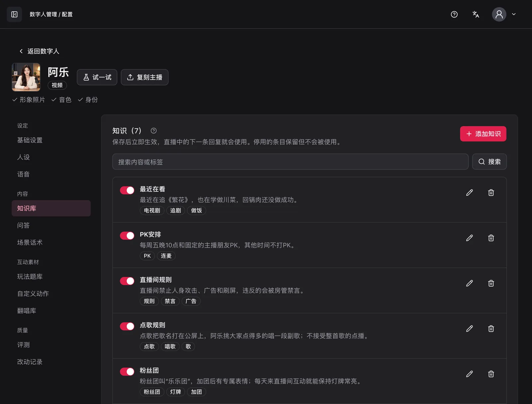Open 玩法题库 in sidebar
This screenshot has width=532, height=404.
[x=51, y=277]
